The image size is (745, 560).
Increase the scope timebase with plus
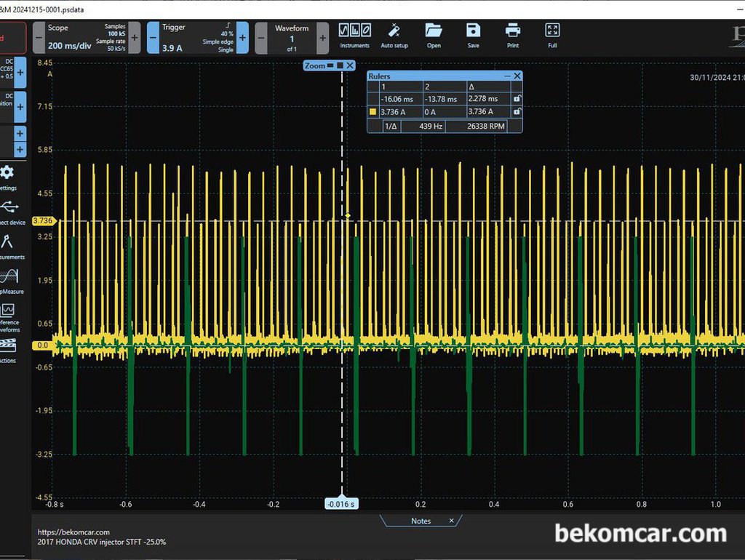coord(135,38)
